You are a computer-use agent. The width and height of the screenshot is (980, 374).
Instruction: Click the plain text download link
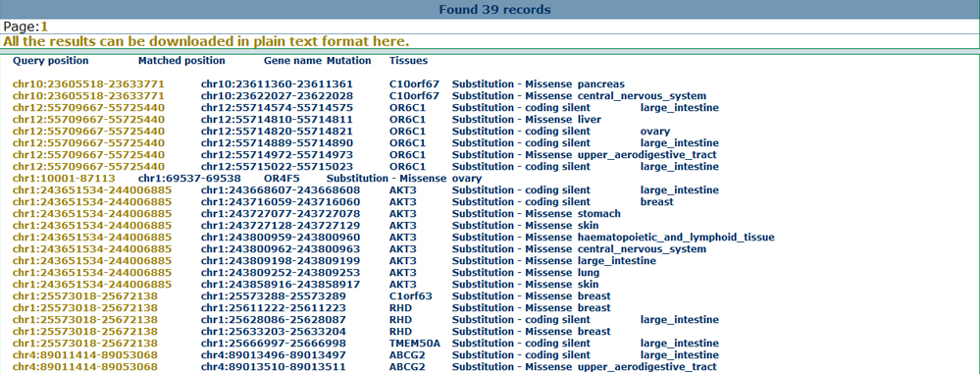point(206,41)
